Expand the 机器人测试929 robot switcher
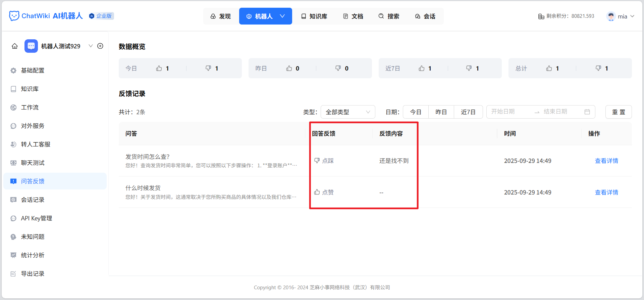 click(91, 46)
